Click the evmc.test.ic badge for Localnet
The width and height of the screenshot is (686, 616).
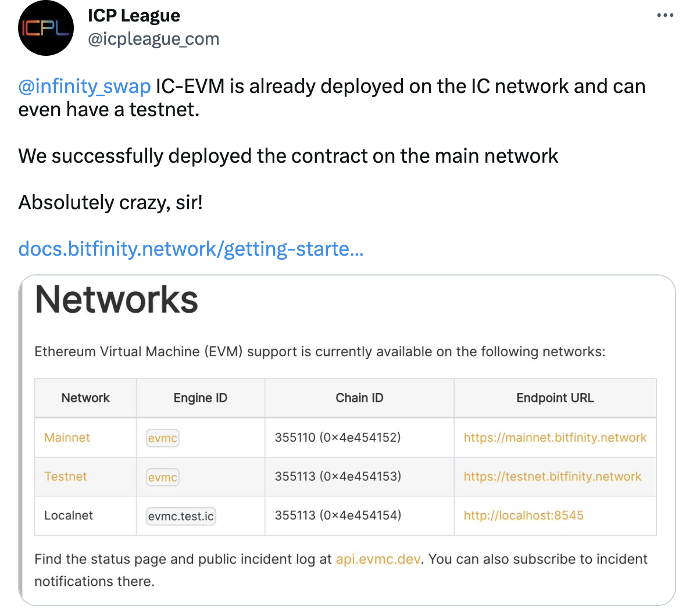point(180,515)
